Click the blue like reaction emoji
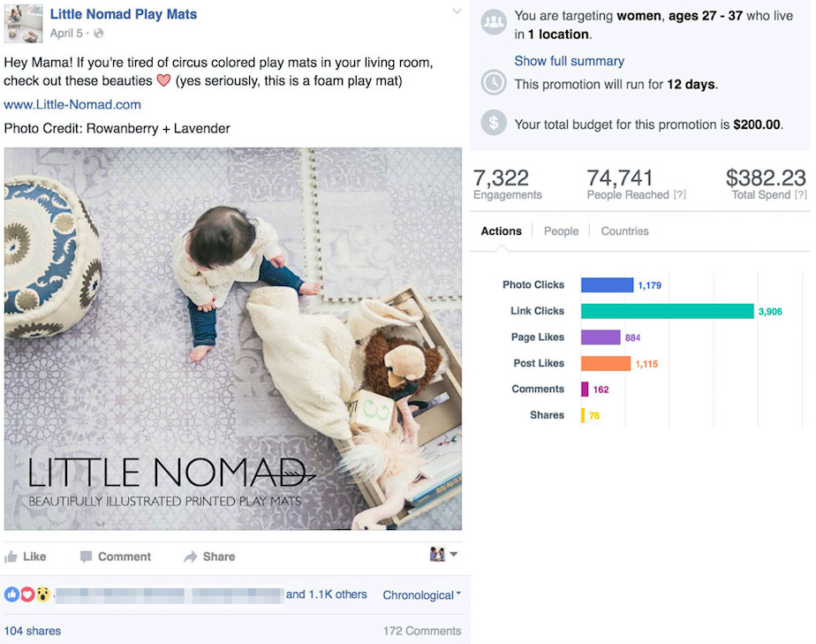Screen dimensions: 816x644 tap(11, 595)
